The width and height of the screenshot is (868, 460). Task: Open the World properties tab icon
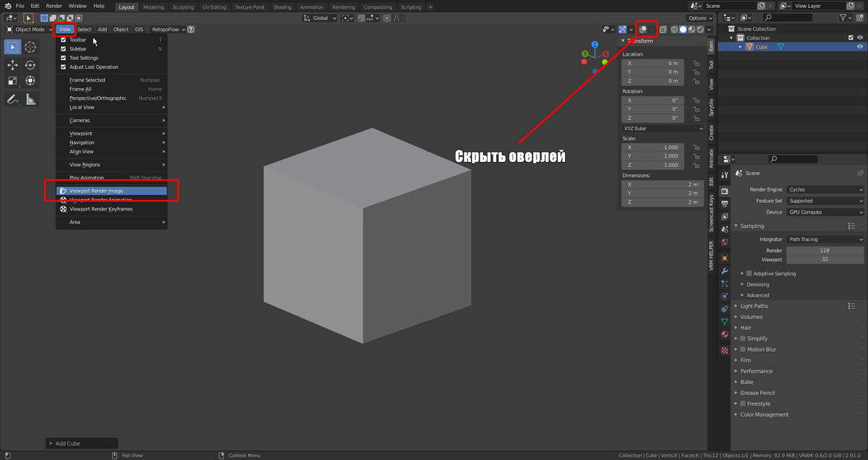click(725, 242)
